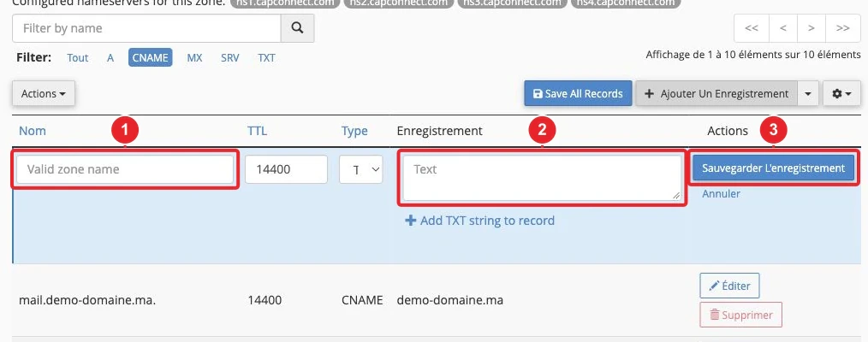
Task: Click the Text record textarea
Action: point(542,178)
